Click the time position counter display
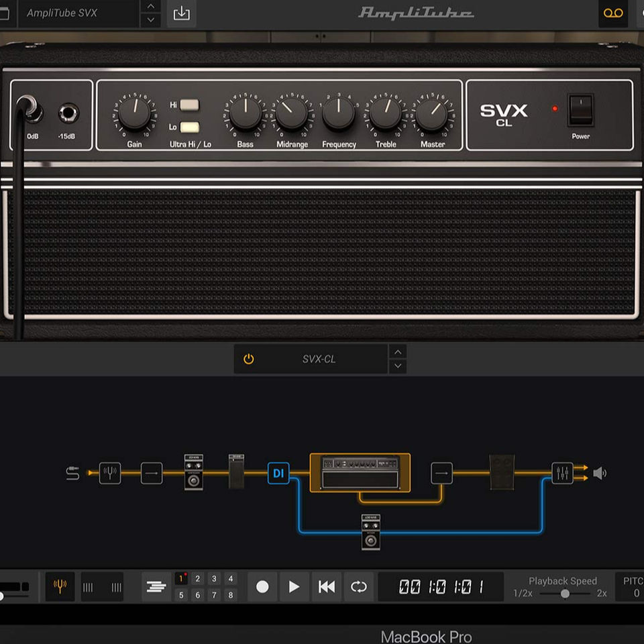 pyautogui.click(x=441, y=586)
